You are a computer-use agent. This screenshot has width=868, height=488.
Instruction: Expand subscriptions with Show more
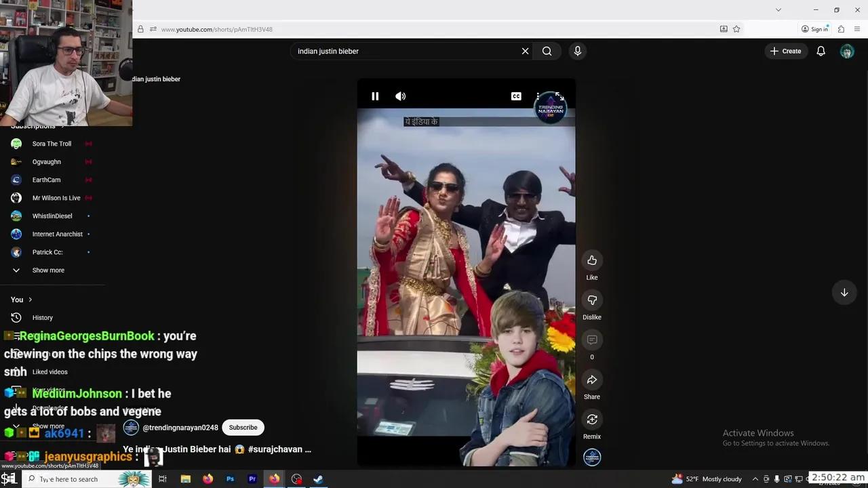tap(48, 270)
